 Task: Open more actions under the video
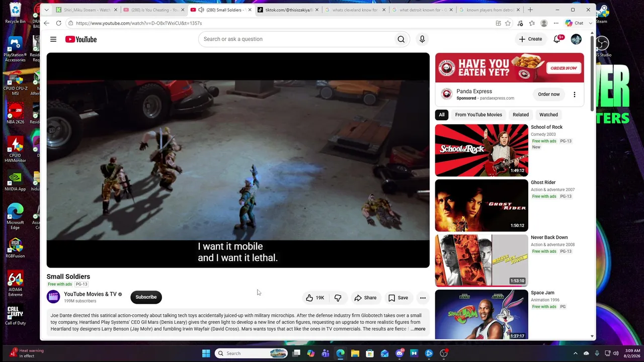[x=423, y=298]
